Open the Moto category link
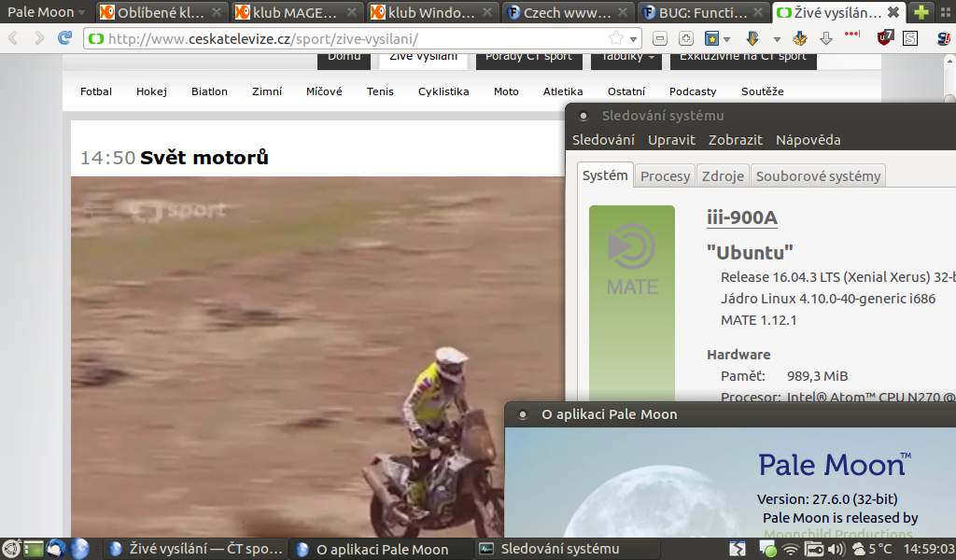 click(x=506, y=91)
